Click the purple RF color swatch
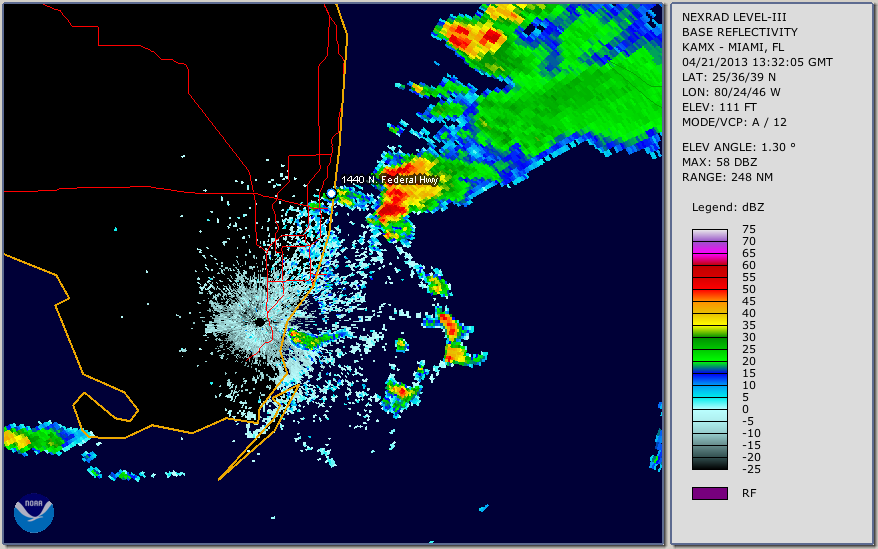 pos(710,493)
